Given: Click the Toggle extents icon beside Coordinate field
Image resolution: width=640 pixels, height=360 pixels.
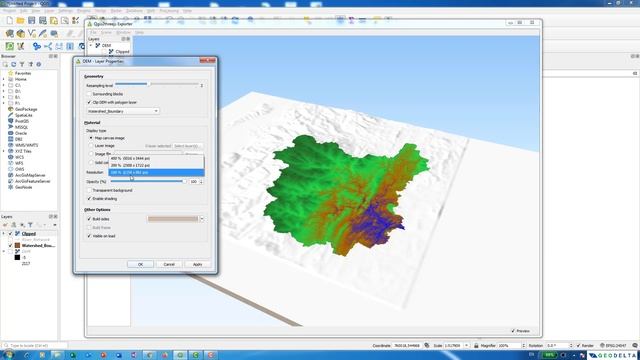Looking at the screenshot, I should [427, 345].
